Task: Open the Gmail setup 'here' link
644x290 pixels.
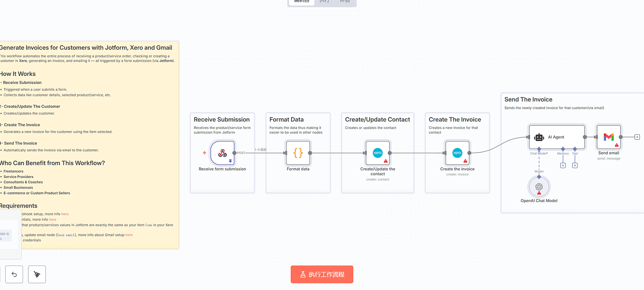Action: [x=129, y=235]
